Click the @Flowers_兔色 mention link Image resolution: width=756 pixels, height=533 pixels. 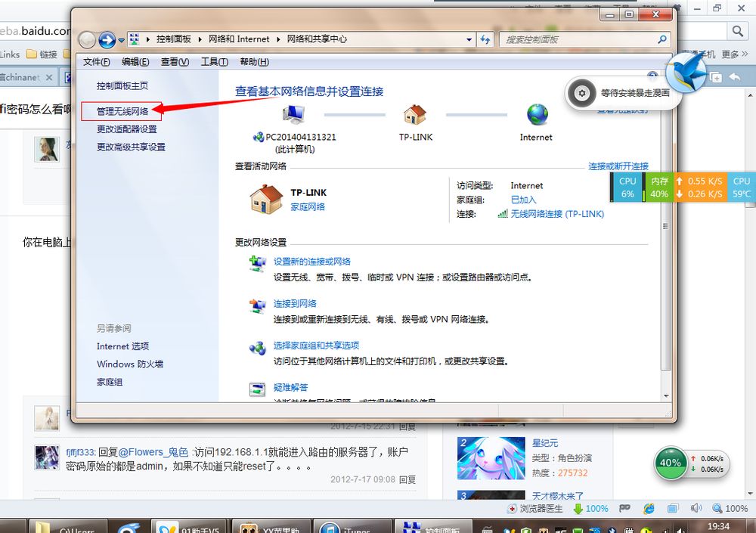tap(153, 452)
